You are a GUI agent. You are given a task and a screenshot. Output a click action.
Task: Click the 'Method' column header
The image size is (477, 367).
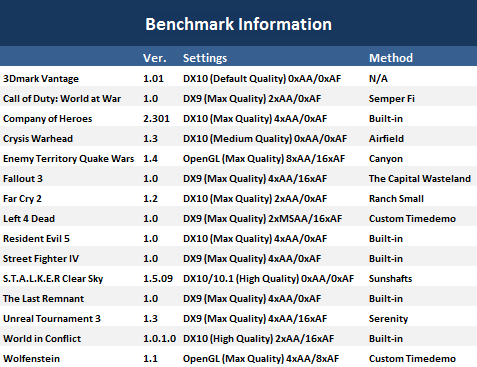coord(391,58)
